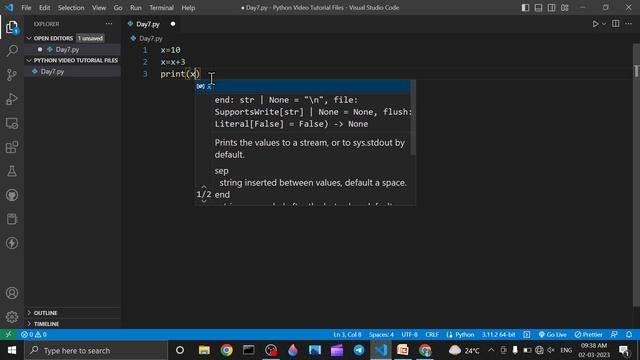The height and width of the screenshot is (360, 640).
Task: Click Prettier status bar item
Action: 588,335
